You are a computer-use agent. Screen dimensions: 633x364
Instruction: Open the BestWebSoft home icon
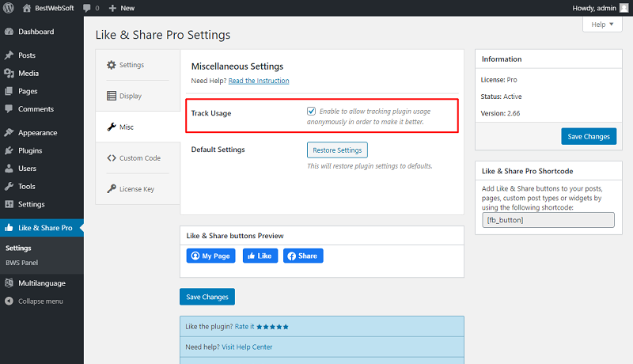click(x=27, y=8)
